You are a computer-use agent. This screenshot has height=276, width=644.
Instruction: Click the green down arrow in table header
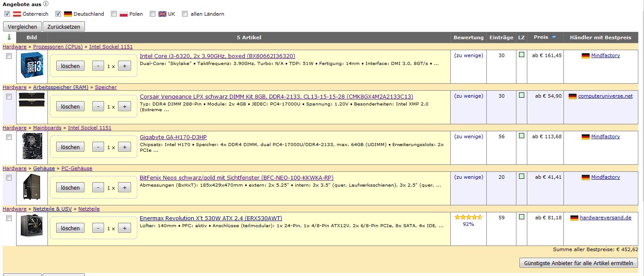pos(9,37)
